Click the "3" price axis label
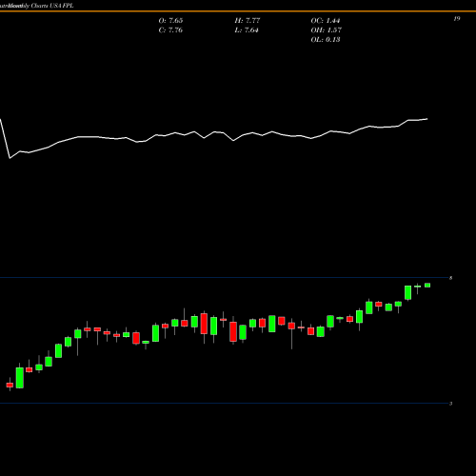Image resolution: width=476 pixels, height=476 pixels. coord(450,404)
